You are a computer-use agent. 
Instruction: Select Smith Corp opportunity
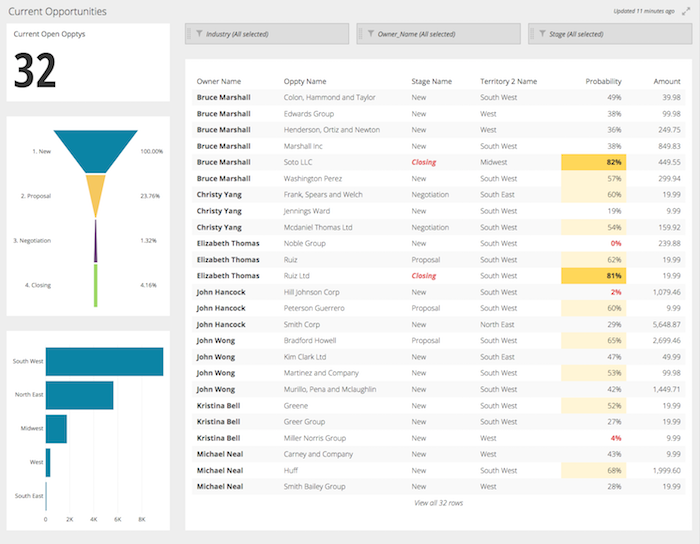[x=301, y=324]
